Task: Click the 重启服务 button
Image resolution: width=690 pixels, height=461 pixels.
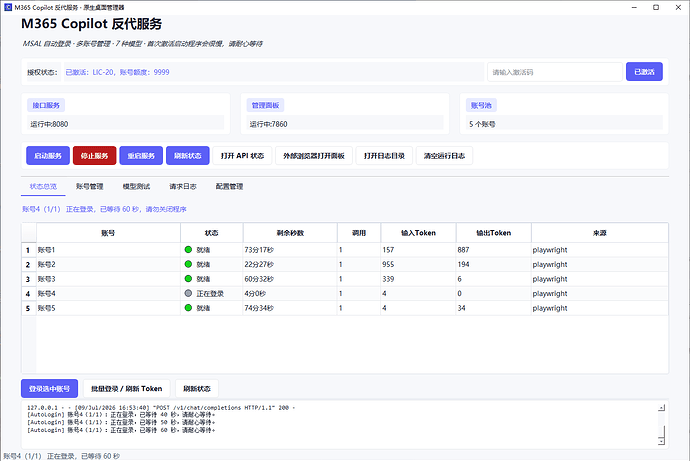Action: coord(141,156)
